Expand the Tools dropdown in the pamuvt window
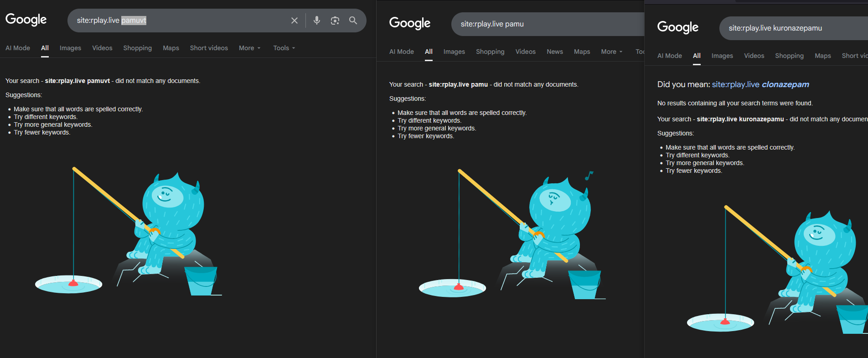 284,48
